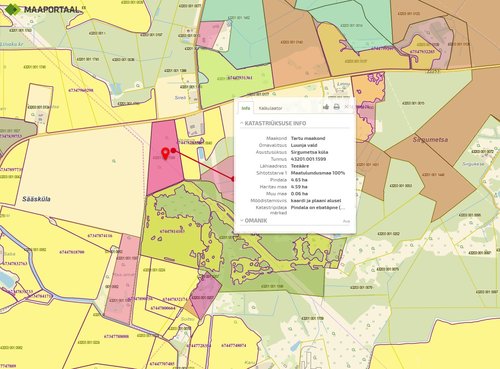Select the parcel labeled 67447931361
Image resolution: width=500 pixels, height=369 pixels.
[x=240, y=78]
